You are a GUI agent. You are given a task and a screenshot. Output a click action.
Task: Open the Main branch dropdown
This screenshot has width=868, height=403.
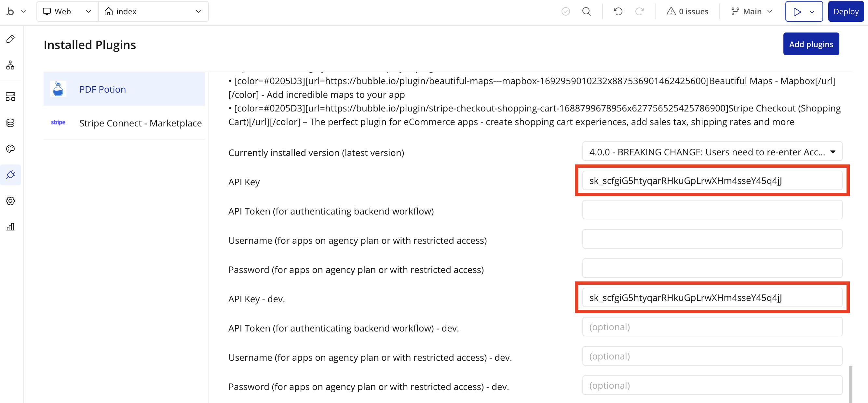coord(752,11)
